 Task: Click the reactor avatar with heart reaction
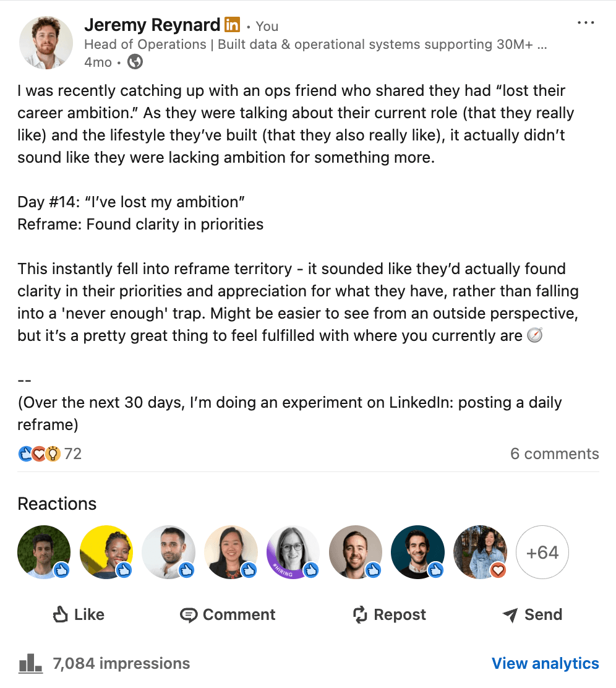480,552
